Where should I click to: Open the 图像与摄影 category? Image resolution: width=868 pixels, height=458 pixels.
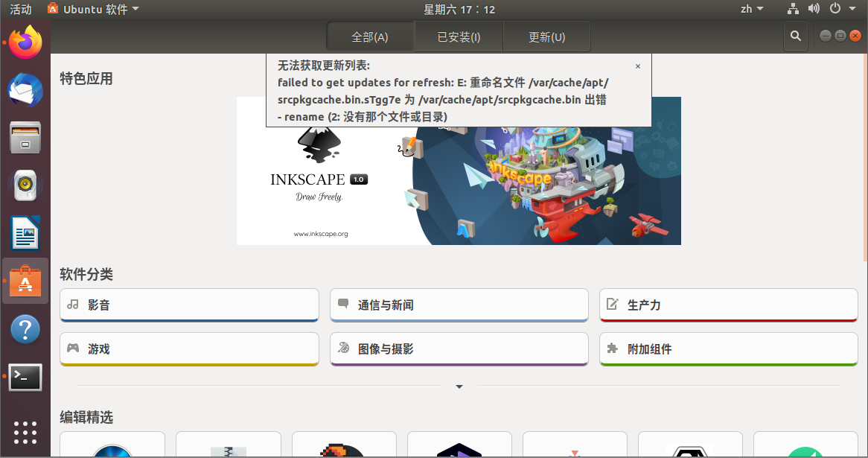459,349
